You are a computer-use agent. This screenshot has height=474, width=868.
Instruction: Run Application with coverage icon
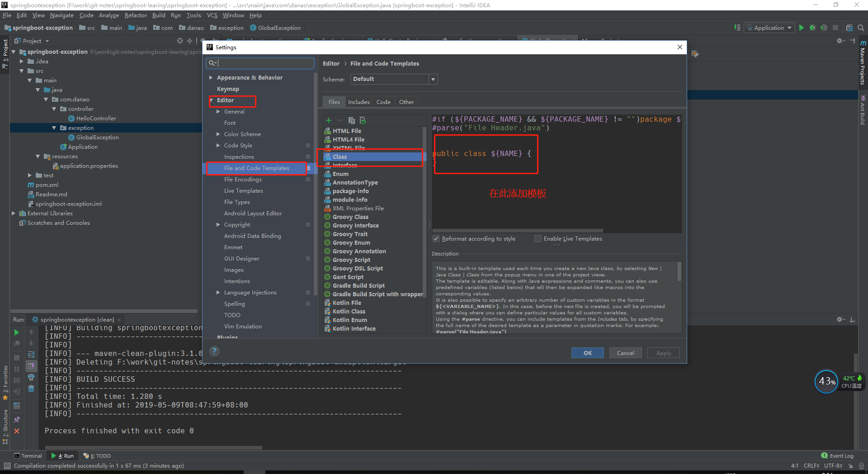824,28
